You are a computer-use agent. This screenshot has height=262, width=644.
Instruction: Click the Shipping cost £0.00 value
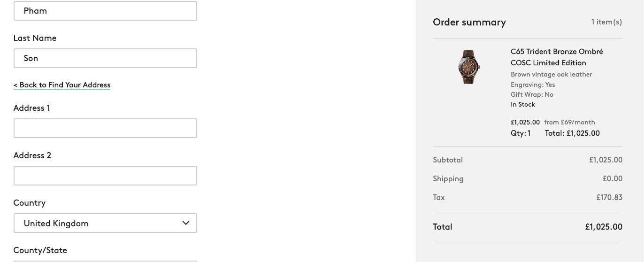point(613,179)
